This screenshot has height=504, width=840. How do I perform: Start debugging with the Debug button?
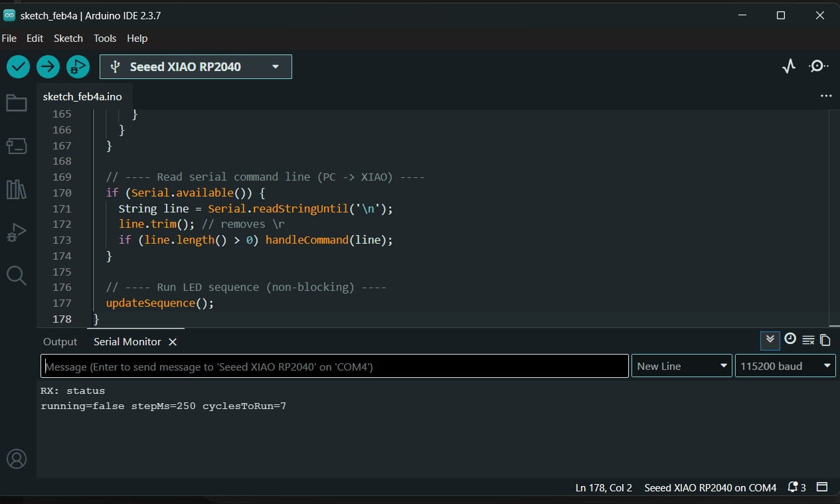[x=78, y=66]
